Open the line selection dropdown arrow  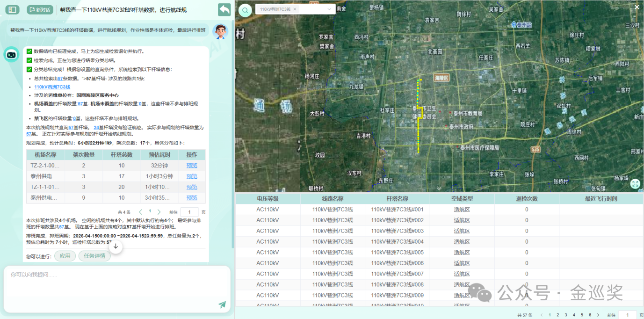[329, 9]
